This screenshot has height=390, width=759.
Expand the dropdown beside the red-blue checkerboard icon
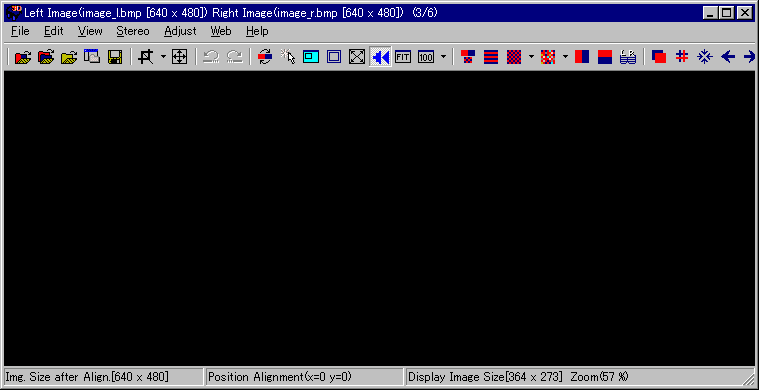(531, 57)
